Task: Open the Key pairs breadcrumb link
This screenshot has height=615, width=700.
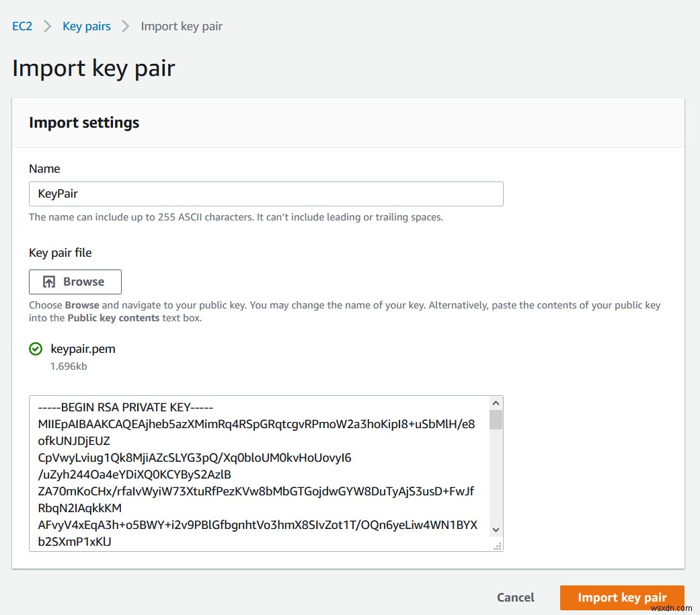Action: click(x=86, y=26)
